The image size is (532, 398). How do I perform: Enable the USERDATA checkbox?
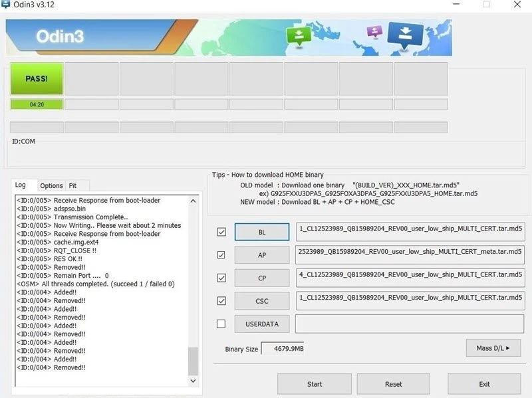coord(221,324)
